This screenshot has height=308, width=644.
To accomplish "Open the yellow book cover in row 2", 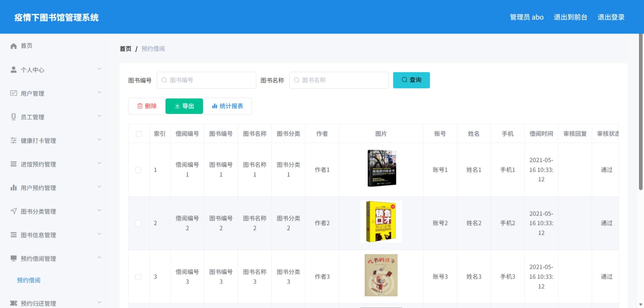I will coord(381,222).
